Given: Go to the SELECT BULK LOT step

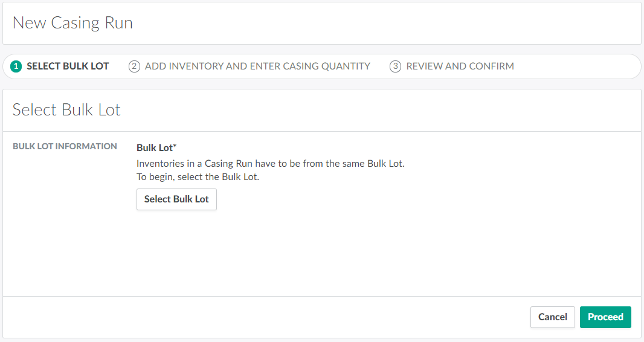Looking at the screenshot, I should 68,66.
